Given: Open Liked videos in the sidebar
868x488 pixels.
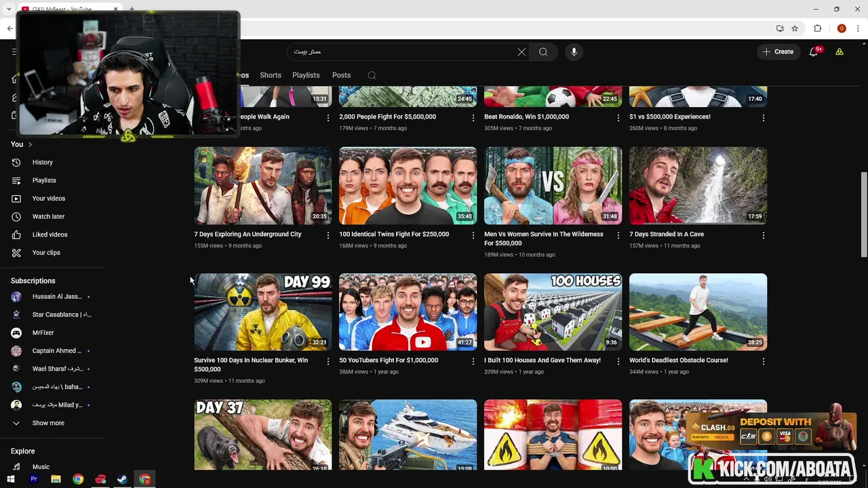Looking at the screenshot, I should (x=52, y=235).
